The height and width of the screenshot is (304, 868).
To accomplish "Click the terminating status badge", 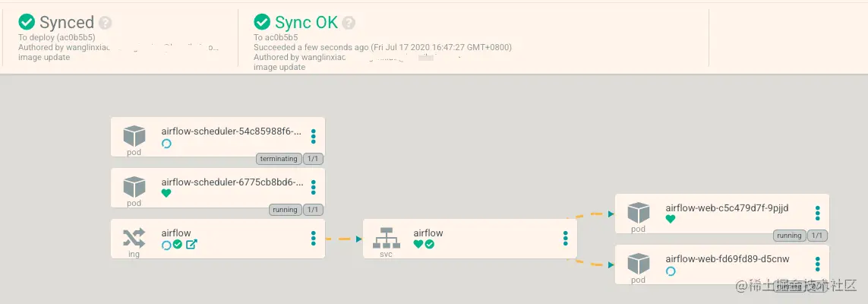I will [x=279, y=159].
